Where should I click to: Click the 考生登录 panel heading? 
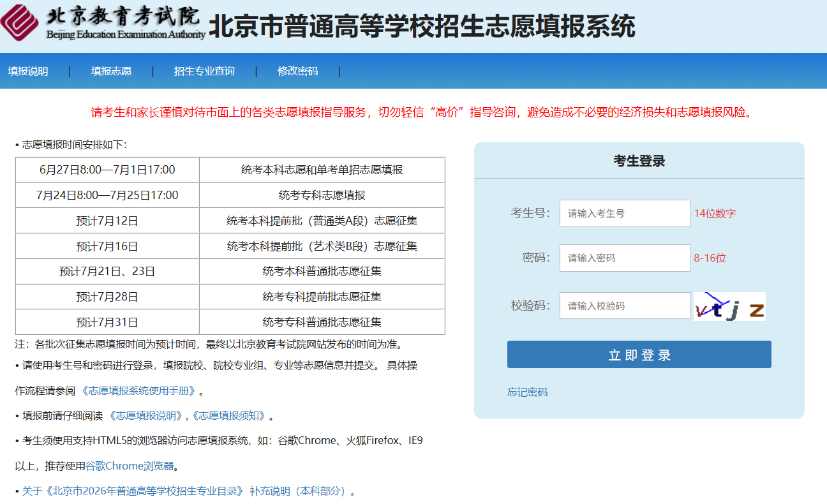coord(639,161)
